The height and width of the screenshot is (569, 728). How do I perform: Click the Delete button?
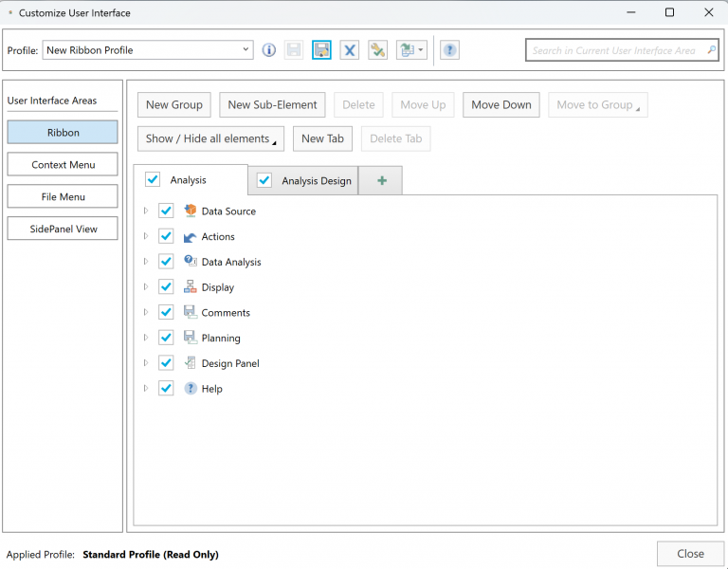click(359, 105)
